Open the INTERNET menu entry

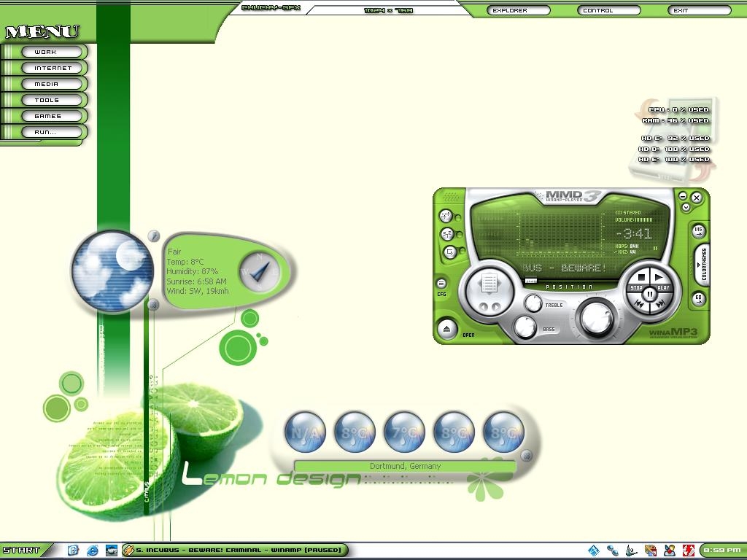point(51,68)
